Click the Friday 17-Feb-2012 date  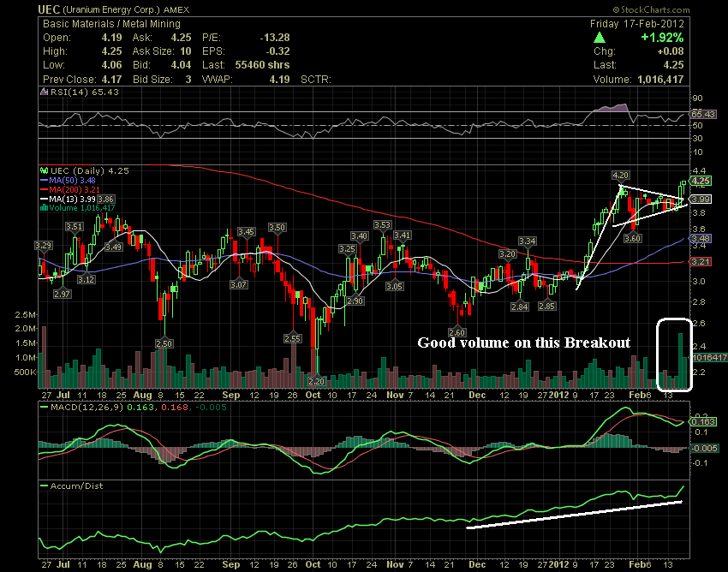[x=637, y=24]
